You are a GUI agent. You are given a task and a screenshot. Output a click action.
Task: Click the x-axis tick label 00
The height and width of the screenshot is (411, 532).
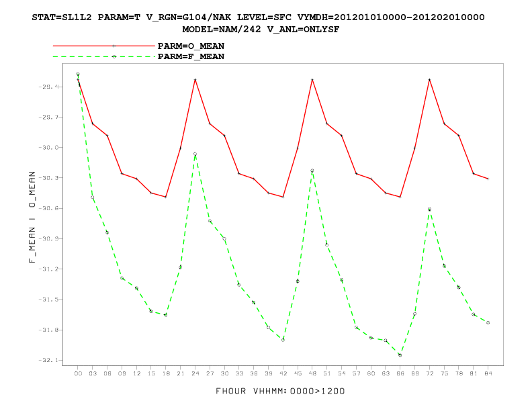click(x=78, y=373)
